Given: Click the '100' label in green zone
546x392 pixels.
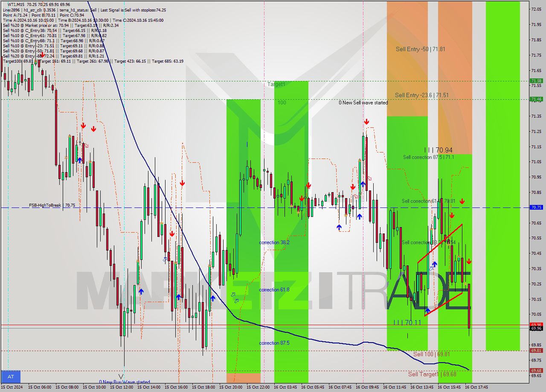Looking at the screenshot, I should pyautogui.click(x=282, y=103).
